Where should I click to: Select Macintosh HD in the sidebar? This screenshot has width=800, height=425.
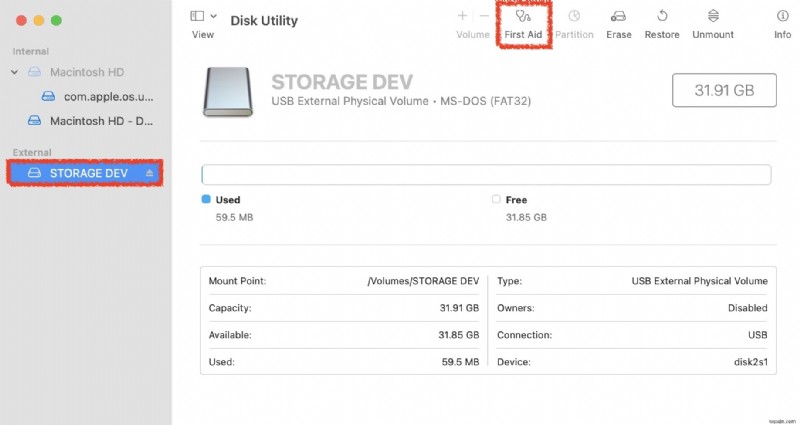point(87,72)
